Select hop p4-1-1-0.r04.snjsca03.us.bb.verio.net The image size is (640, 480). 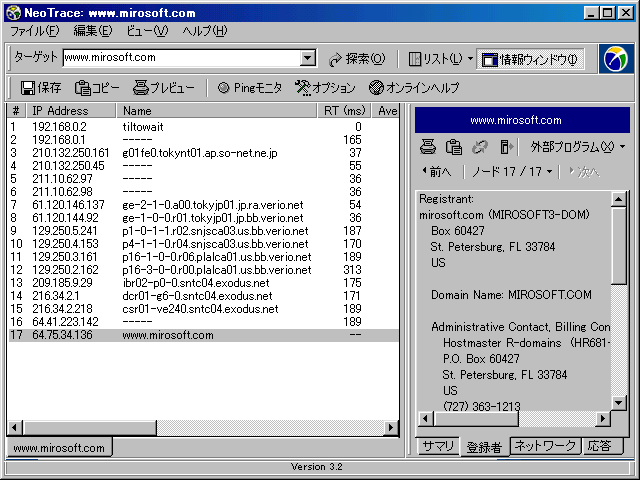coord(203,244)
